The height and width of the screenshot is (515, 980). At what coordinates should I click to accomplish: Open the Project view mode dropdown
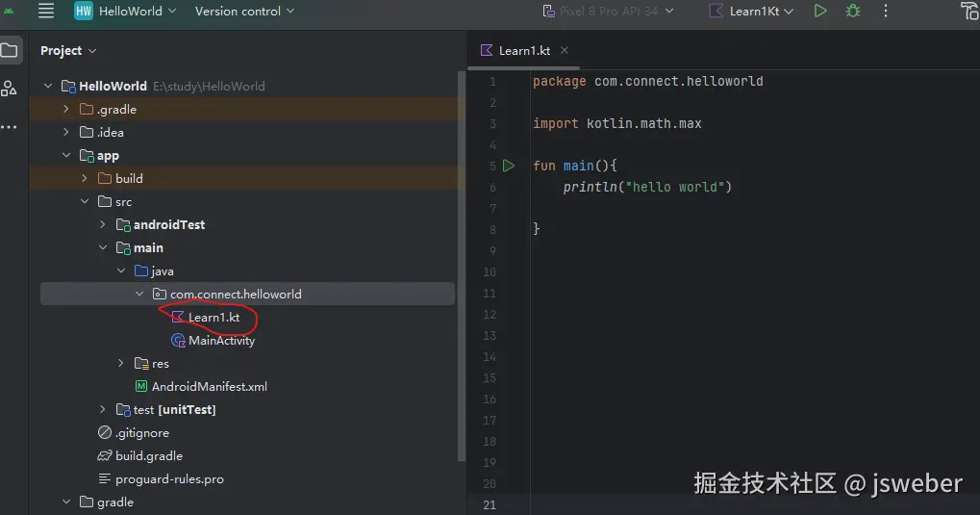point(68,50)
